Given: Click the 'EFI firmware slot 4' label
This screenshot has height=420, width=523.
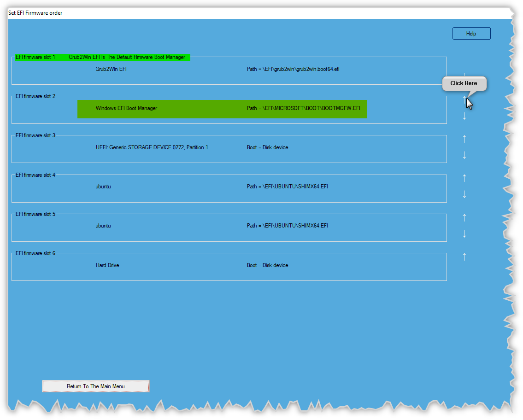Looking at the screenshot, I should point(35,175).
